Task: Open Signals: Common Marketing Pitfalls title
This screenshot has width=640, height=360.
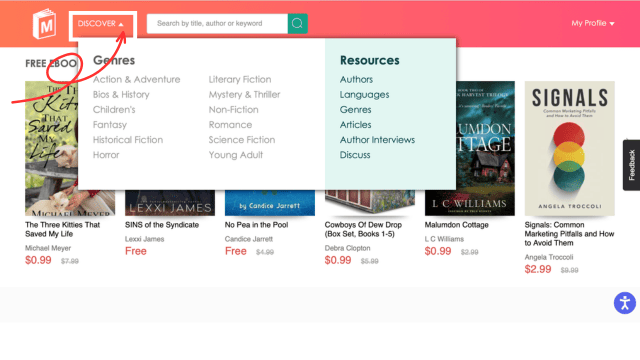Action: coord(569,234)
